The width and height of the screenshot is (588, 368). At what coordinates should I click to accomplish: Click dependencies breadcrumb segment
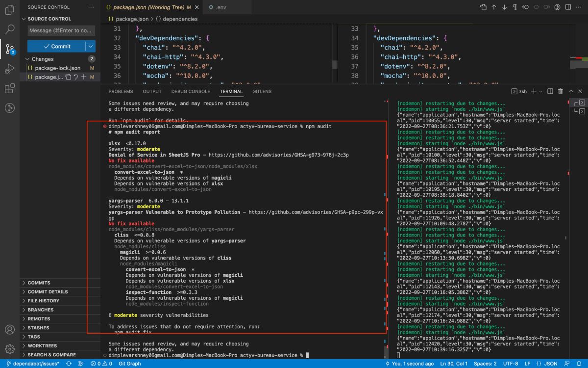[x=177, y=19]
